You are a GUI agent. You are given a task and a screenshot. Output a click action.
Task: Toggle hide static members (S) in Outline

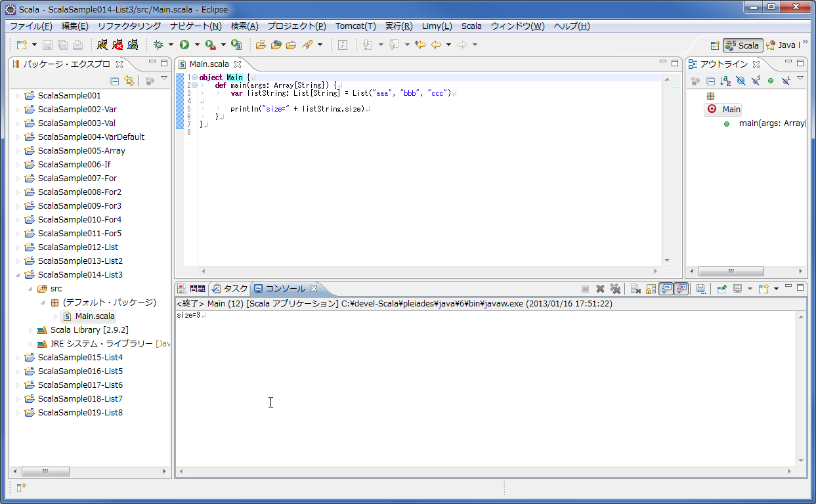[756, 81]
